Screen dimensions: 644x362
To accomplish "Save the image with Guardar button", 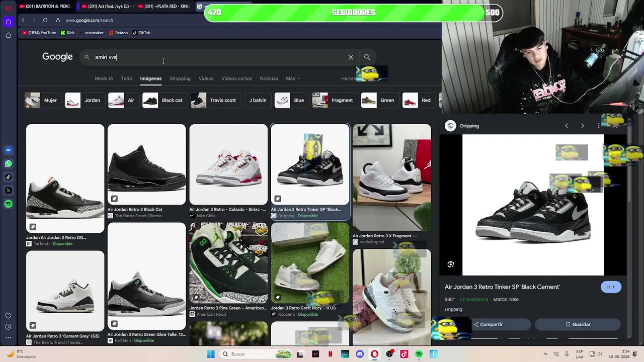I will [578, 325].
